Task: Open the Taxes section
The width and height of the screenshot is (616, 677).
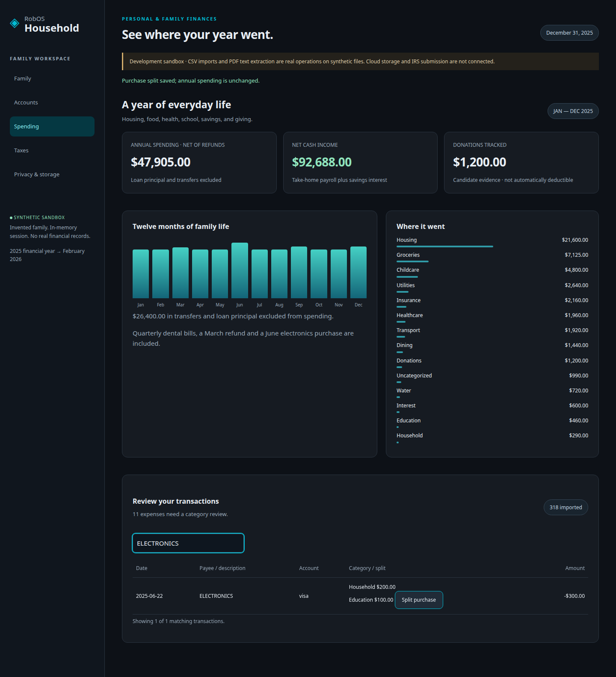Action: pyautogui.click(x=52, y=151)
